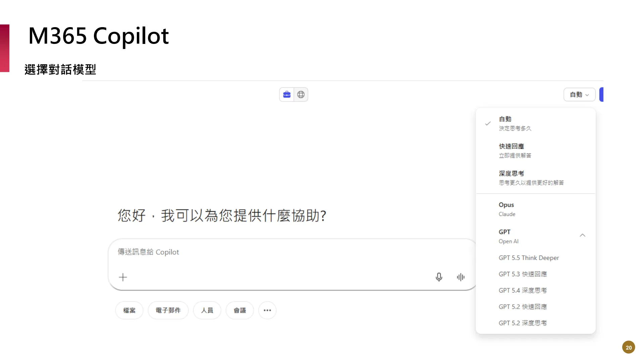Select the Opus Claude model
Image resolution: width=644 pixels, height=362 pixels.
[535, 209]
